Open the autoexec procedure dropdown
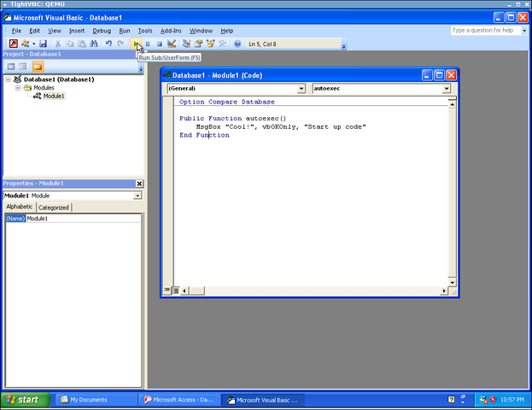Image resolution: width=532 pixels, height=410 pixels. pos(447,89)
